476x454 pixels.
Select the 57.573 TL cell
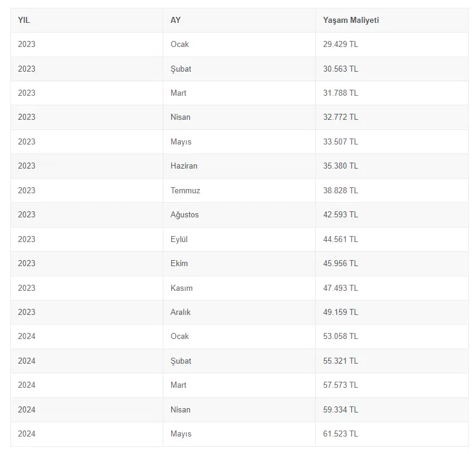(340, 385)
